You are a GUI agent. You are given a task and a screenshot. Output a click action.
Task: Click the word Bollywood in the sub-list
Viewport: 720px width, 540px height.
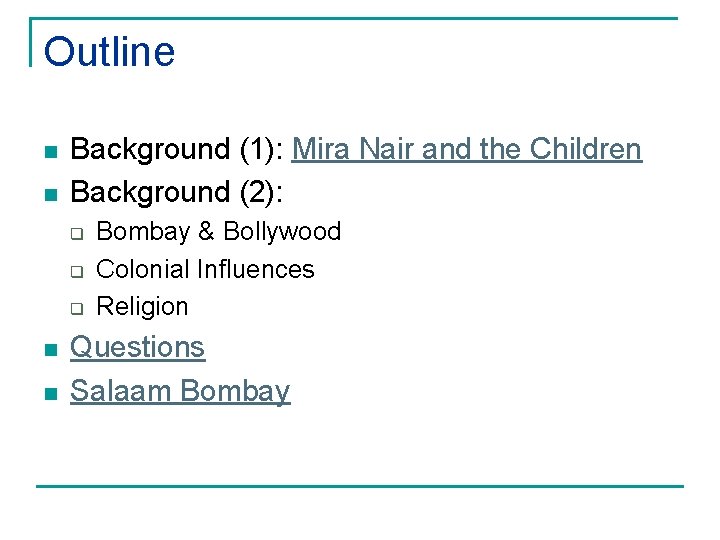click(x=282, y=231)
